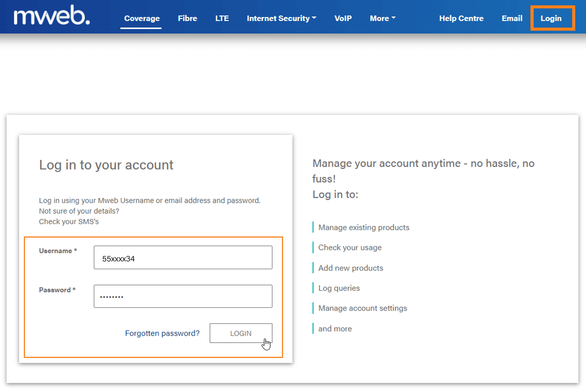This screenshot has height=392, width=586.
Task: Select Log queries option
Action: coord(339,288)
